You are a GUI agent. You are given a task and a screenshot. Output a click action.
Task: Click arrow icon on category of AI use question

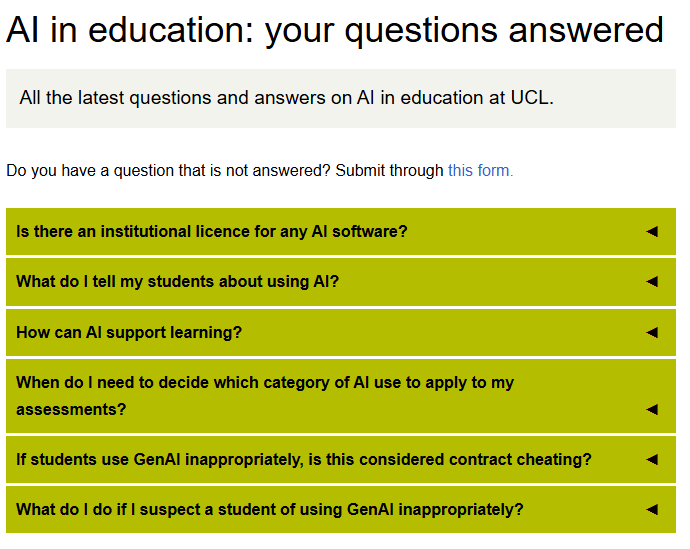click(x=652, y=409)
